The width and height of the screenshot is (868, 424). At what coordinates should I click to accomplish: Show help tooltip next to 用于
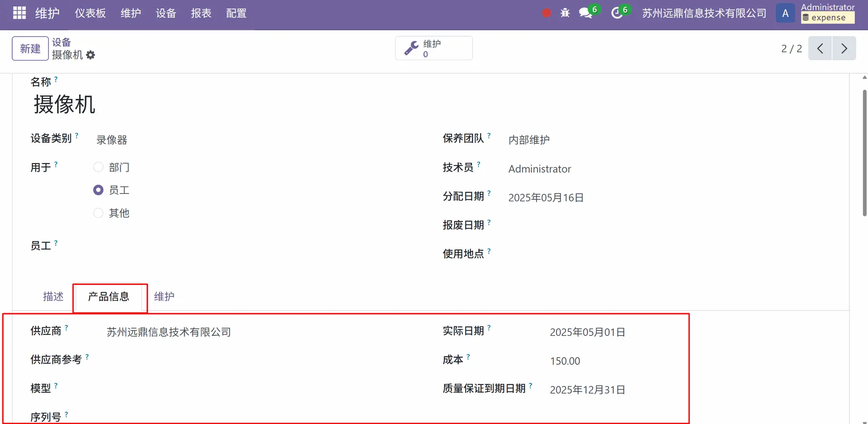click(56, 165)
